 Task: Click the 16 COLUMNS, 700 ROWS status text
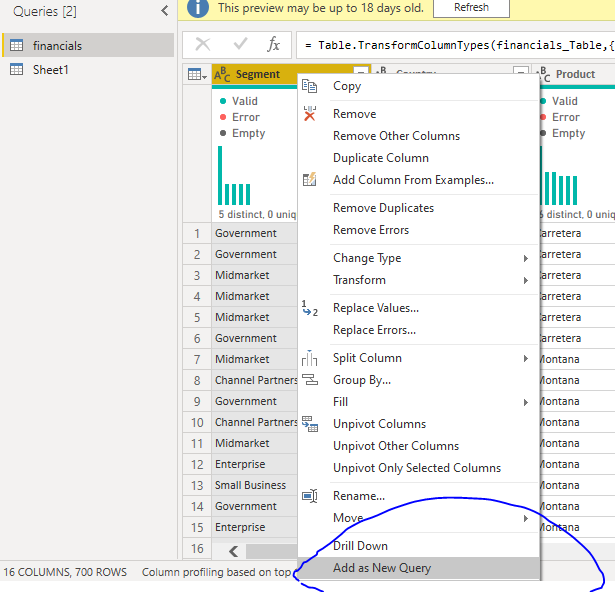point(65,572)
